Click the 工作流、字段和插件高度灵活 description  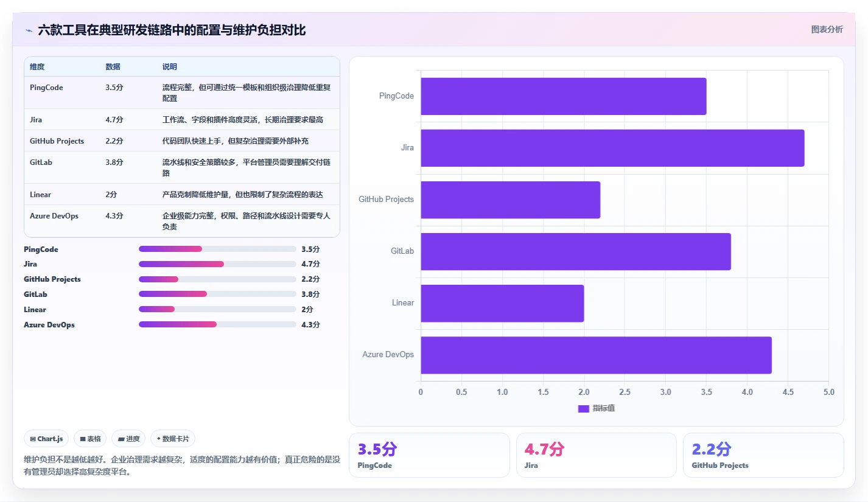click(x=243, y=120)
